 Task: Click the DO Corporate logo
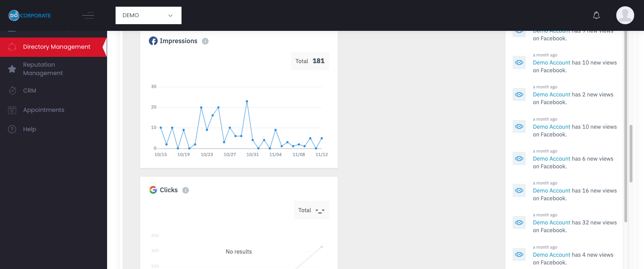pos(30,15)
